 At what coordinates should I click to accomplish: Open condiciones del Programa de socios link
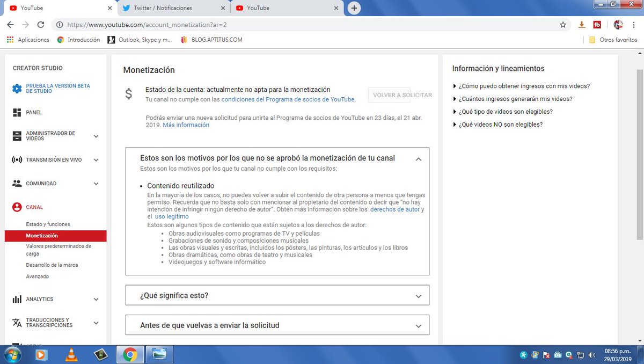tap(288, 99)
